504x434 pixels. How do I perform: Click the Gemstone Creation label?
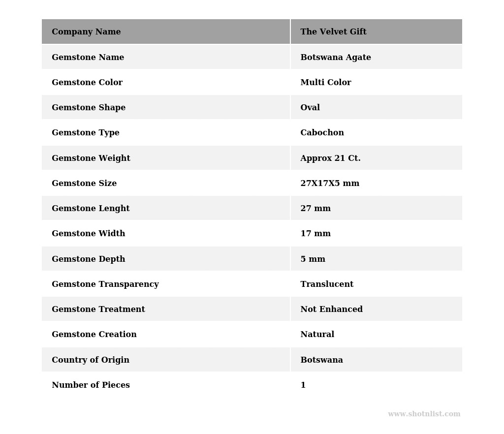point(94,335)
